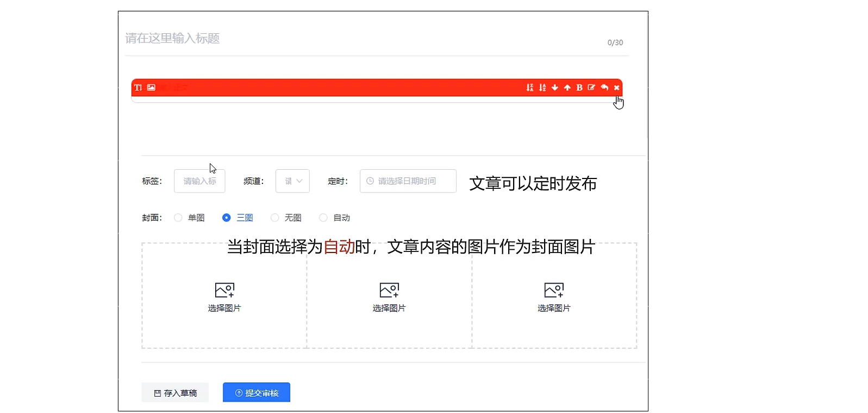Click the move up arrow icon
Screen dimensions: 868x413
point(567,88)
